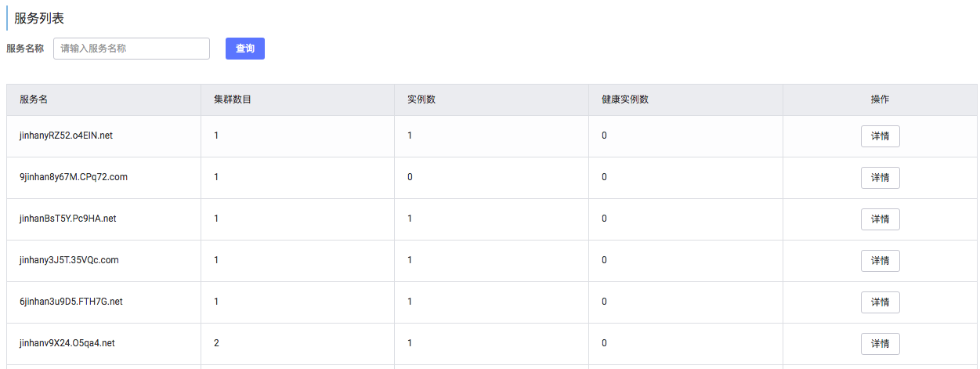The width and height of the screenshot is (980, 369).
Task: Click the 操作 column header
Action: (880, 100)
